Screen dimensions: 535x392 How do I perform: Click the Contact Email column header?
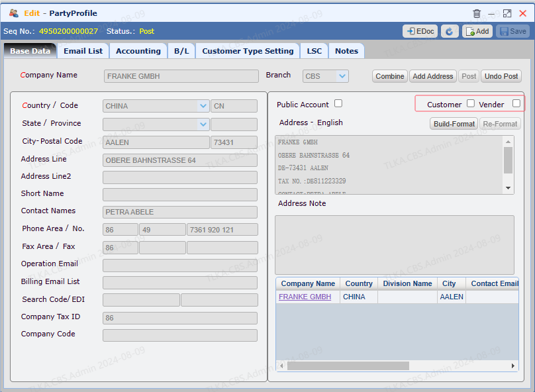tap(493, 283)
